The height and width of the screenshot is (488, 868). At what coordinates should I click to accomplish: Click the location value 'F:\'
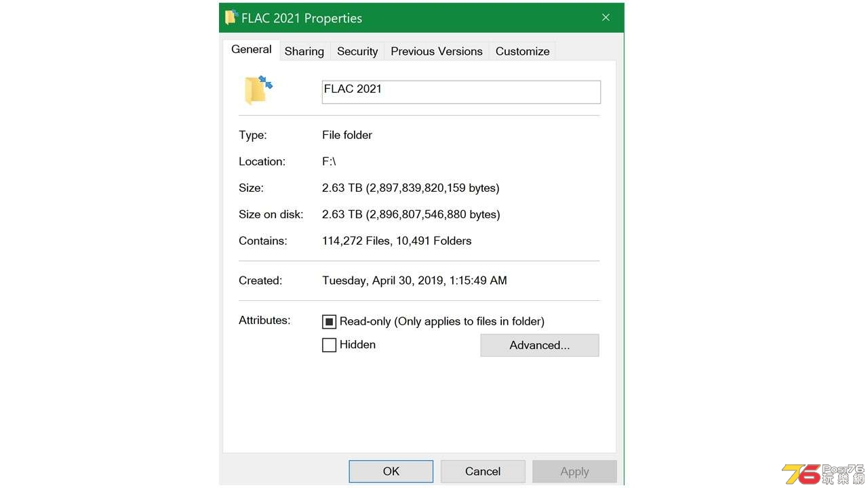click(x=329, y=161)
